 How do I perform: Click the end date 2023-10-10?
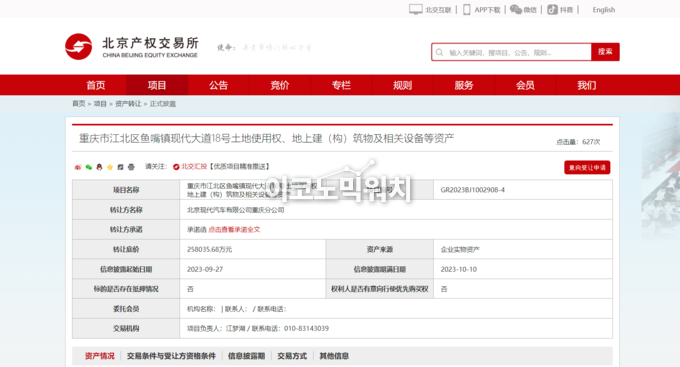[x=458, y=269]
